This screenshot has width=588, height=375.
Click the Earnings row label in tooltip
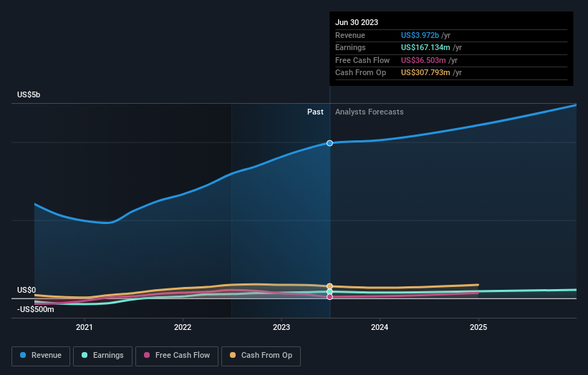click(350, 47)
